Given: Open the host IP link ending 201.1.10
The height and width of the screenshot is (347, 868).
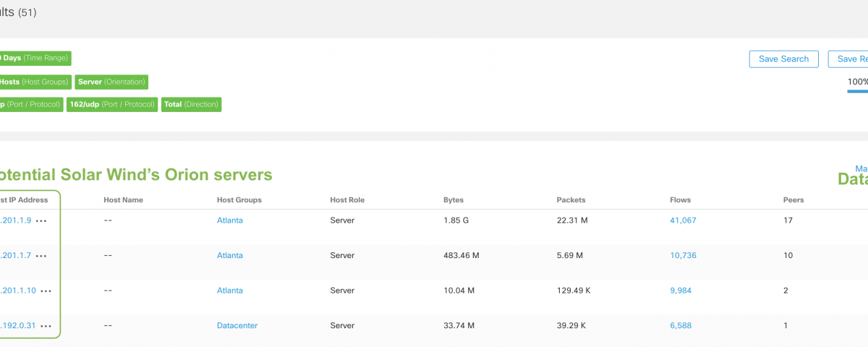Looking at the screenshot, I should (17, 291).
